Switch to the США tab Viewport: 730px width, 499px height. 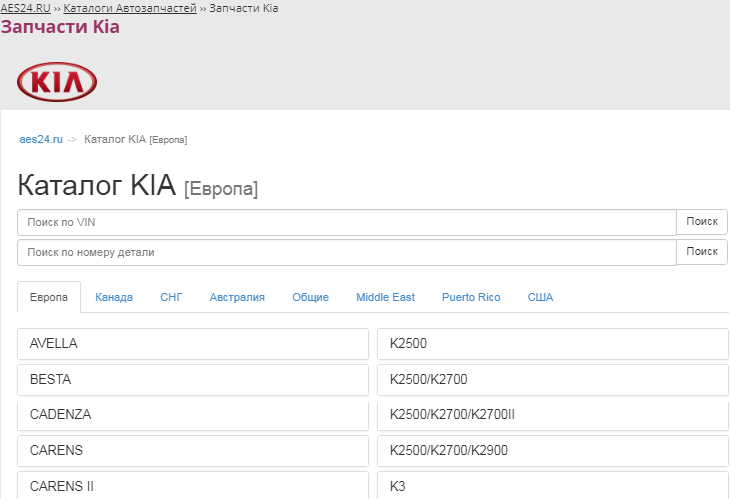(540, 297)
